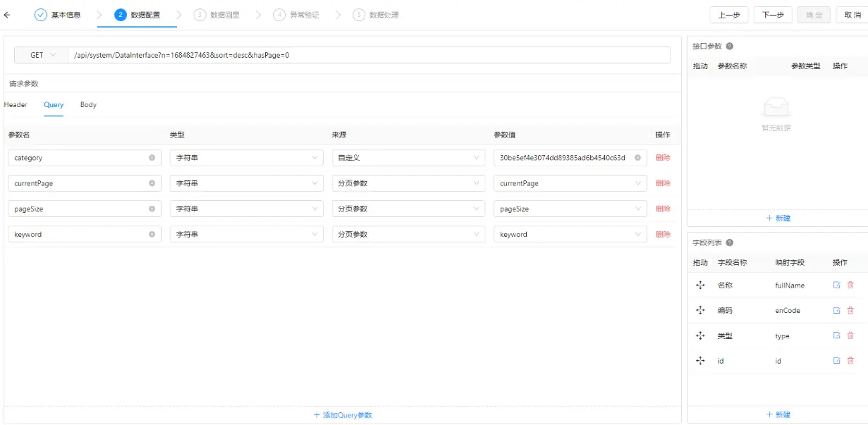Click the API URL input field
This screenshot has height=425, width=868.
(x=367, y=55)
